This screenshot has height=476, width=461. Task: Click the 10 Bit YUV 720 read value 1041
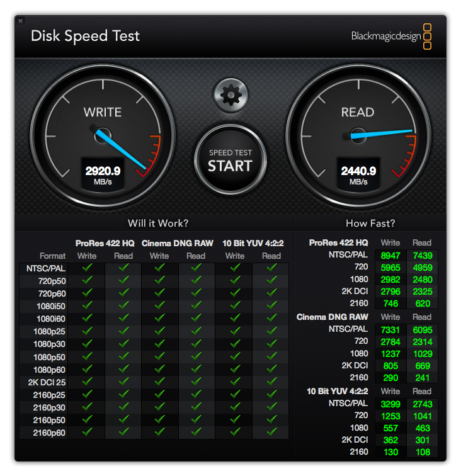point(423,416)
